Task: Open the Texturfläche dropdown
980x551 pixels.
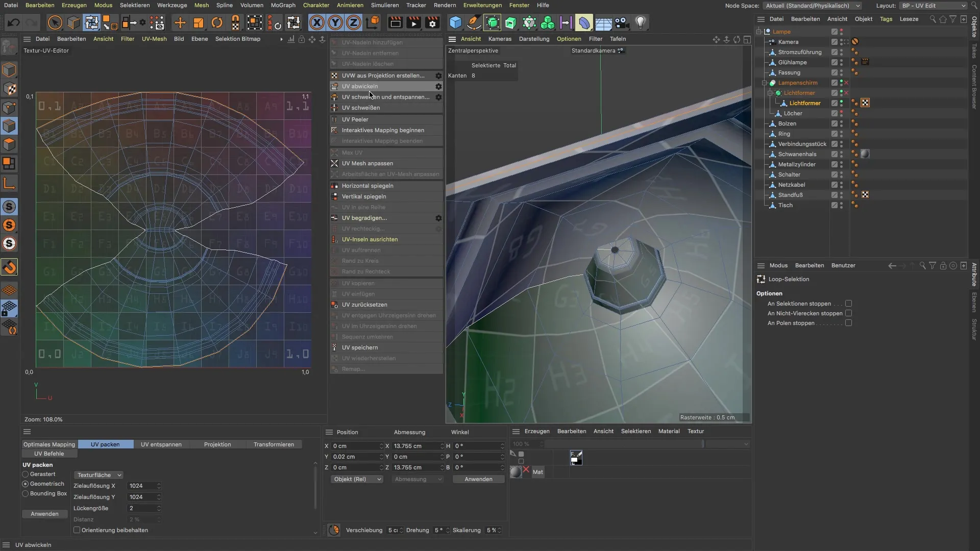Action: [x=99, y=475]
